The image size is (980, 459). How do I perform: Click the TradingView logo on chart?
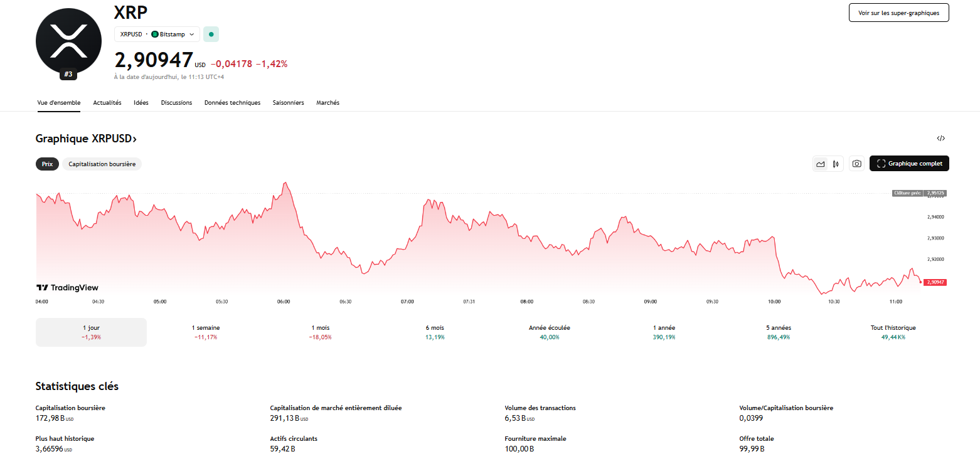[x=67, y=288]
